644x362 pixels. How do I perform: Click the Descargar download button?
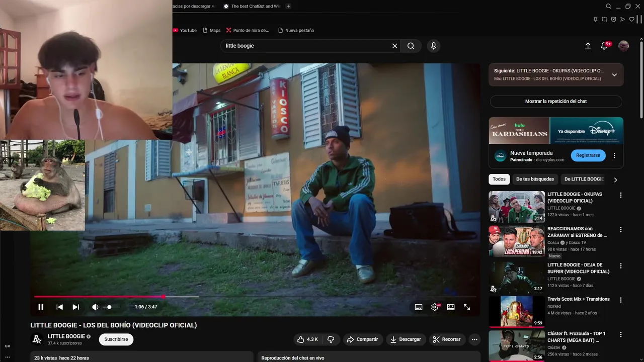click(406, 339)
